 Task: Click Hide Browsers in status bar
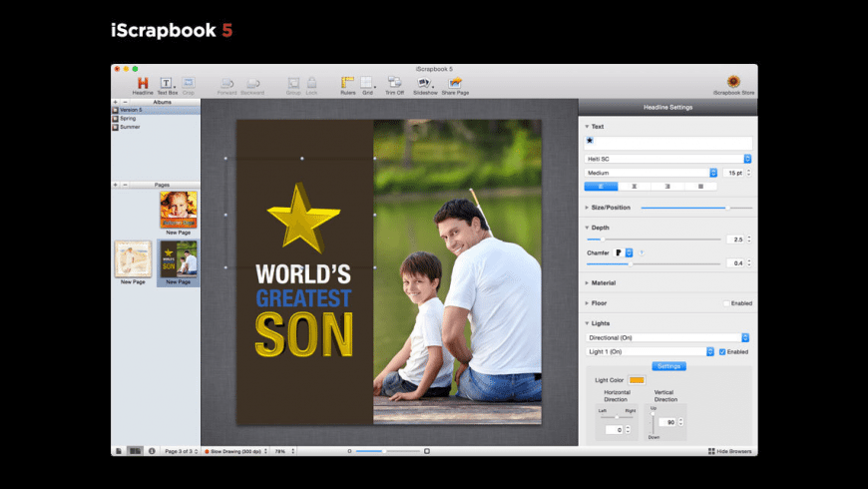[729, 451]
